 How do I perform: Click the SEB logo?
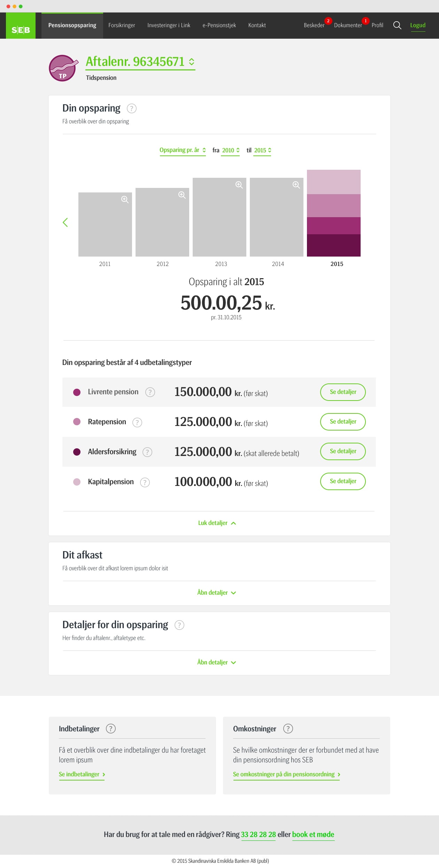21,25
